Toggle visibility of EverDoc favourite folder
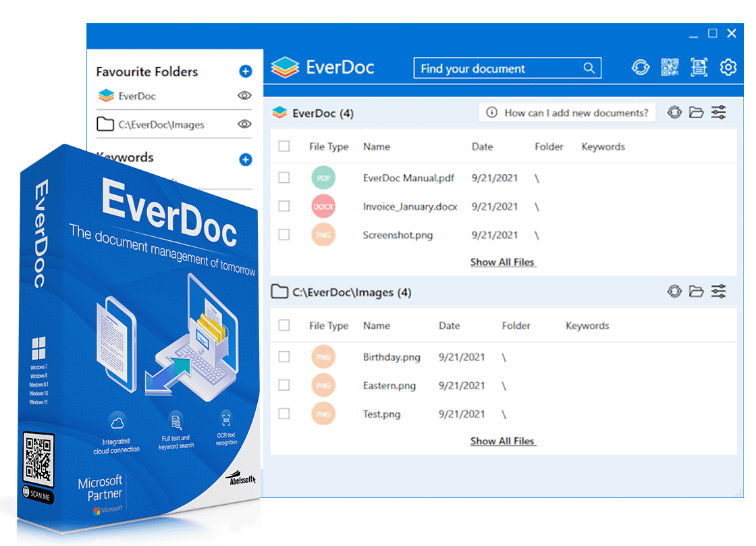The image size is (756, 546). [244, 95]
